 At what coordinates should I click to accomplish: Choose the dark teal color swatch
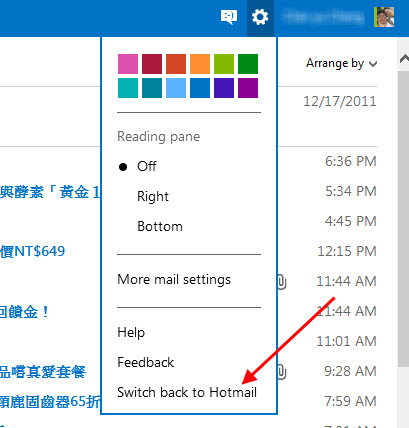click(x=152, y=88)
